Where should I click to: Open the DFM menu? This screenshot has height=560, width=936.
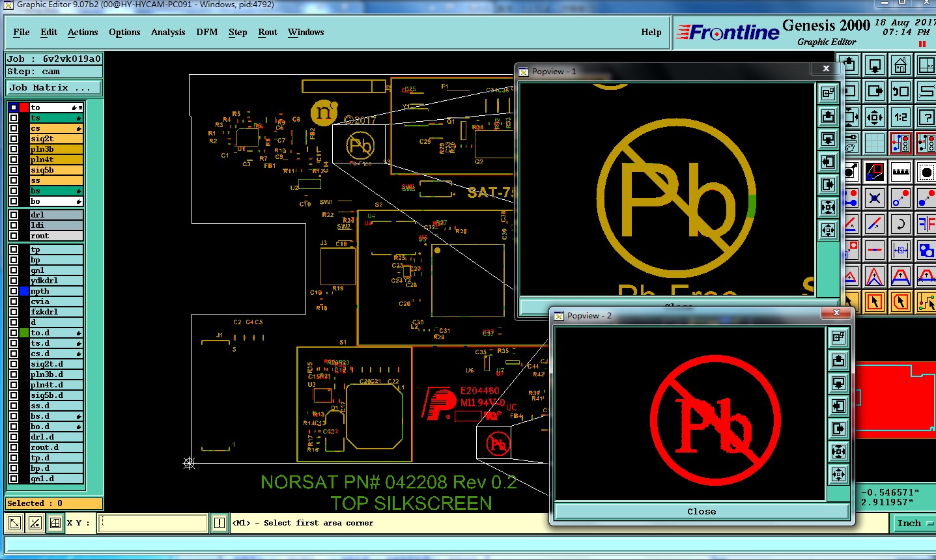coord(207,32)
